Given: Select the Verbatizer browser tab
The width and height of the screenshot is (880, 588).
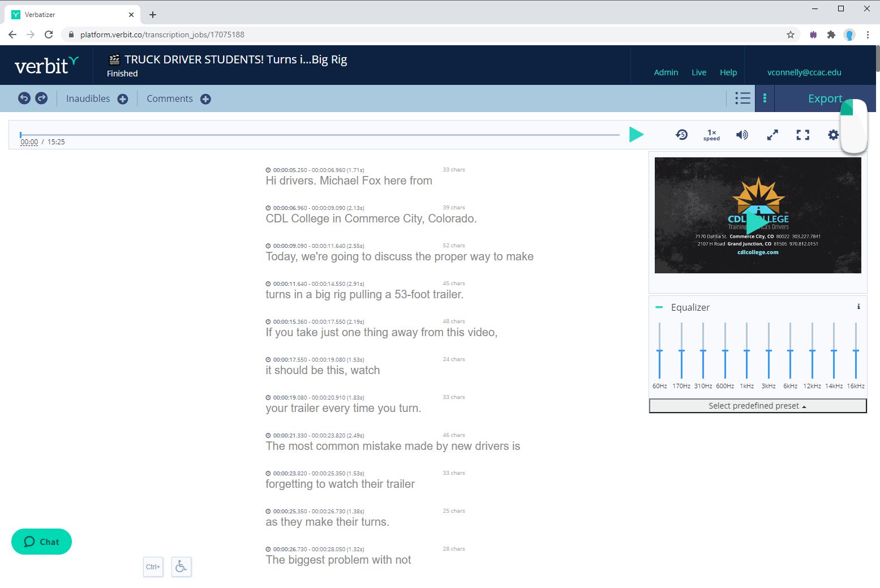Looking at the screenshot, I should pyautogui.click(x=72, y=15).
